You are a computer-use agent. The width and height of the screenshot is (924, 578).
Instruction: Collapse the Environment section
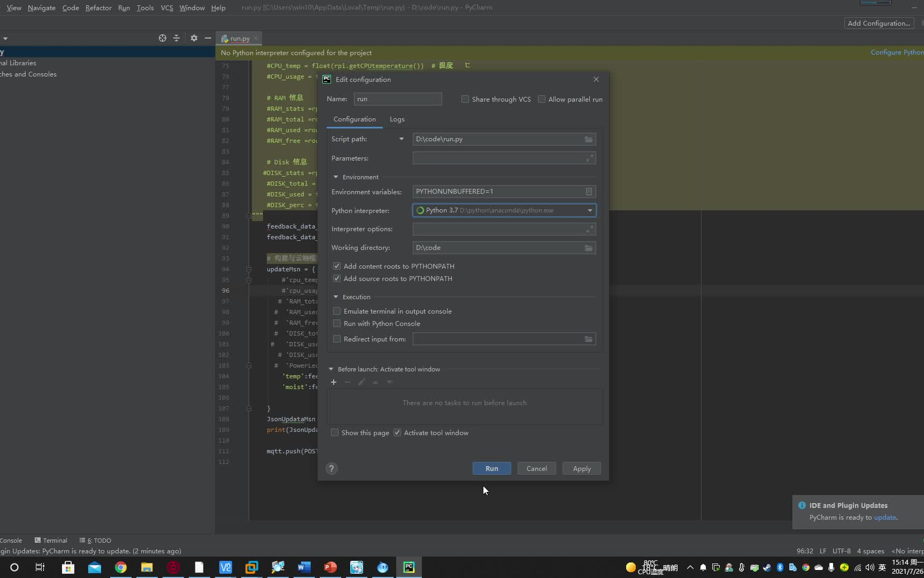(x=336, y=177)
